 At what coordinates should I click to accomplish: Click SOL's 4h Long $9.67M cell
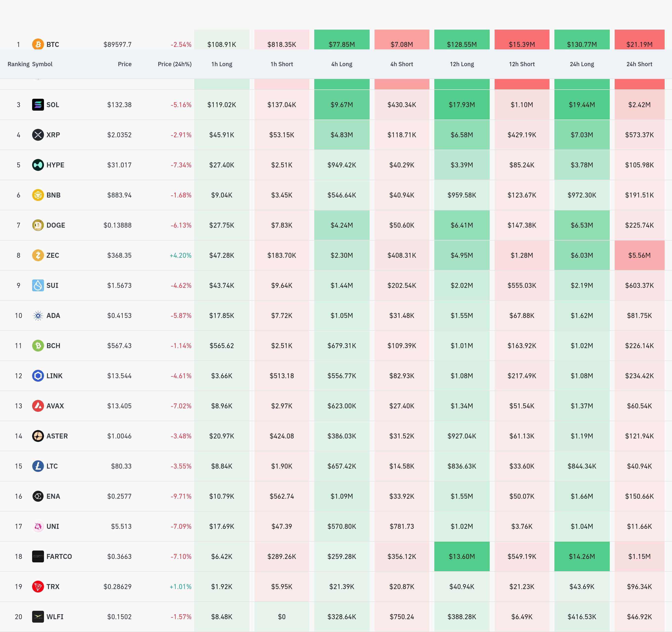click(x=341, y=105)
